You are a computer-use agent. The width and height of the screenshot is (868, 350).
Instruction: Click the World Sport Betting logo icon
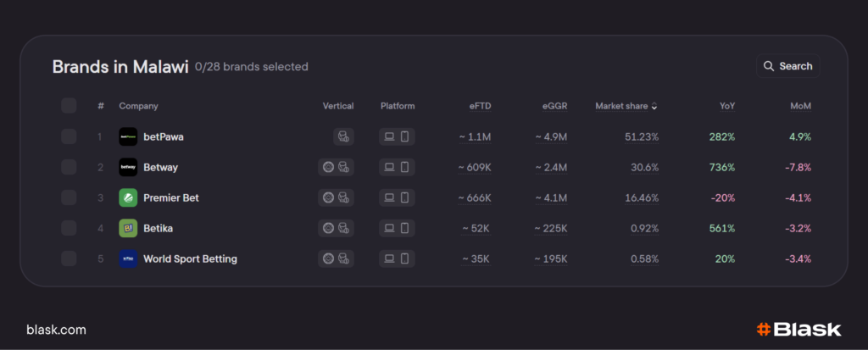coord(128,258)
